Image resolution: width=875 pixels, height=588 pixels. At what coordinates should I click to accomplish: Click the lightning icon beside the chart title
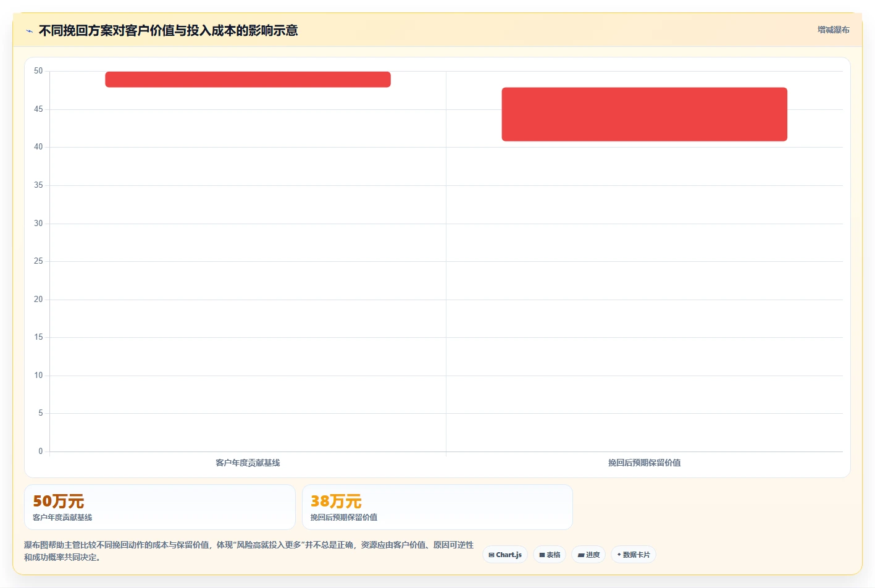pos(29,31)
